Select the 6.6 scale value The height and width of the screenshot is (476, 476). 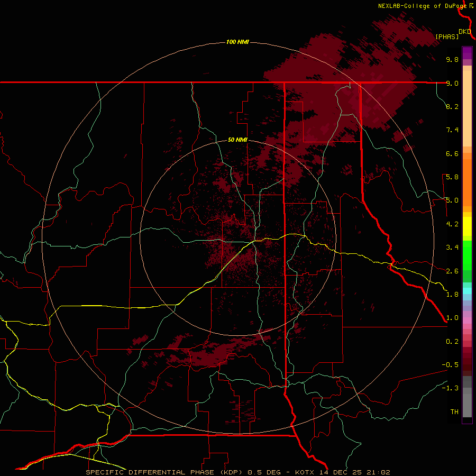coord(452,153)
